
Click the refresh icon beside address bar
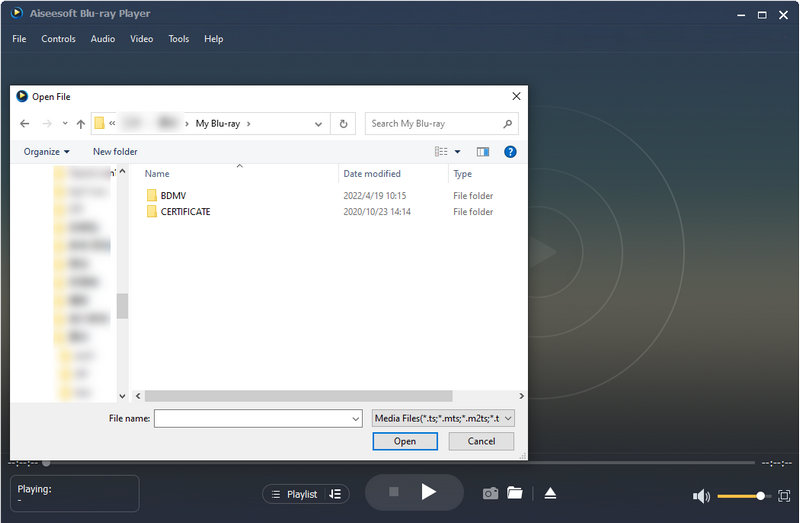click(344, 124)
